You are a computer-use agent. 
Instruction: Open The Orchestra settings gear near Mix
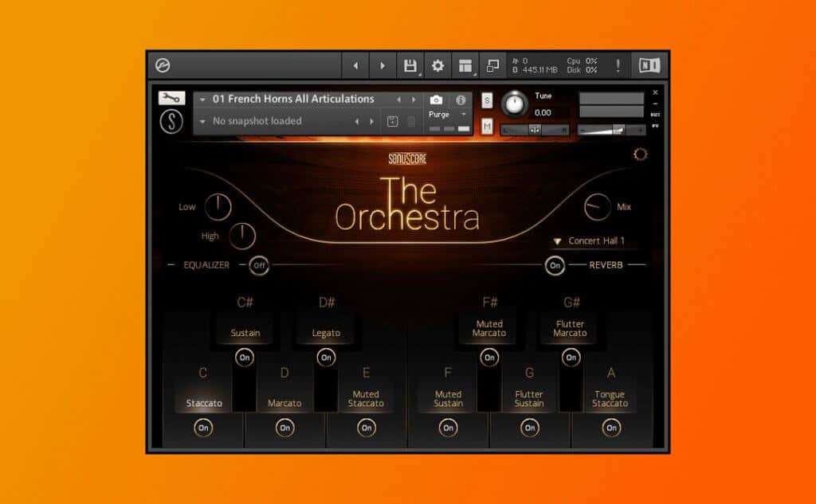pos(640,154)
